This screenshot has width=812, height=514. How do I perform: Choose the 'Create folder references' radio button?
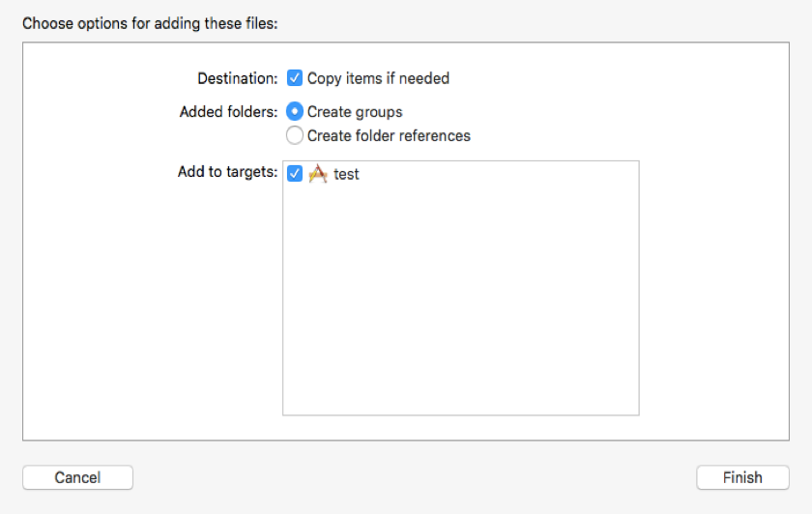(296, 135)
